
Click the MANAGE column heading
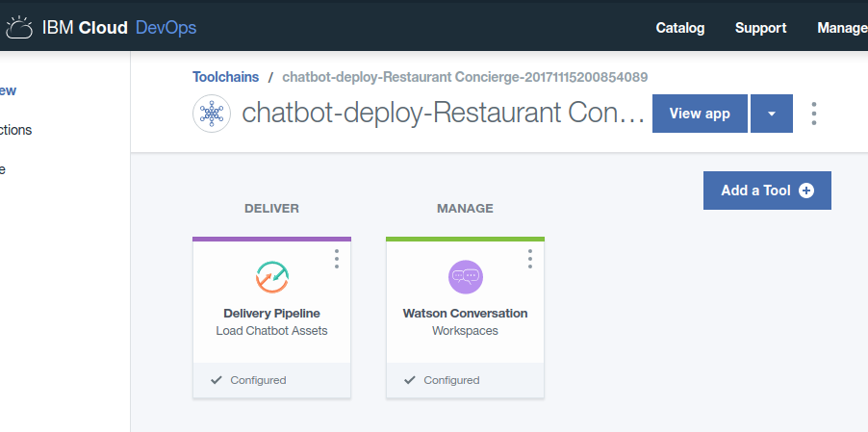click(465, 209)
